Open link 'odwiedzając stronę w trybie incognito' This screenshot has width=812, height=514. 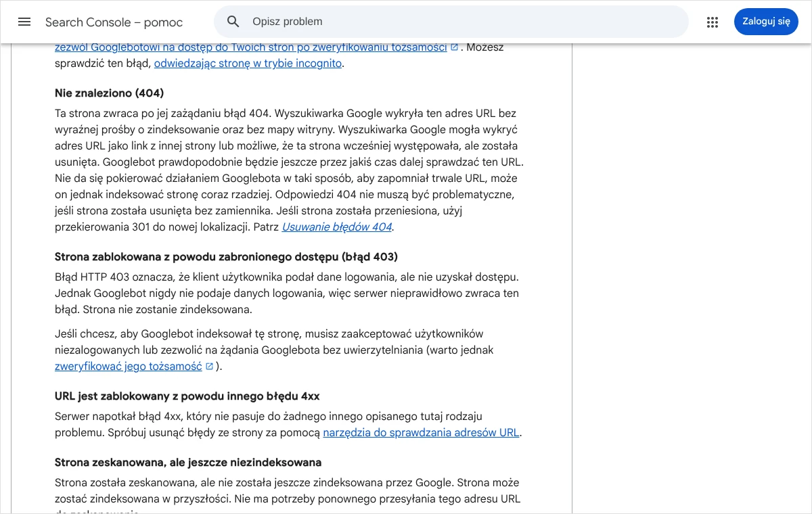(x=248, y=64)
